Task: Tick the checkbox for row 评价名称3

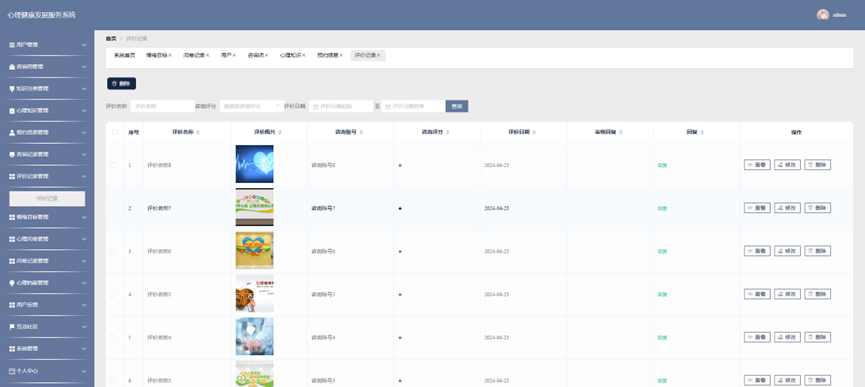Action: [112, 380]
